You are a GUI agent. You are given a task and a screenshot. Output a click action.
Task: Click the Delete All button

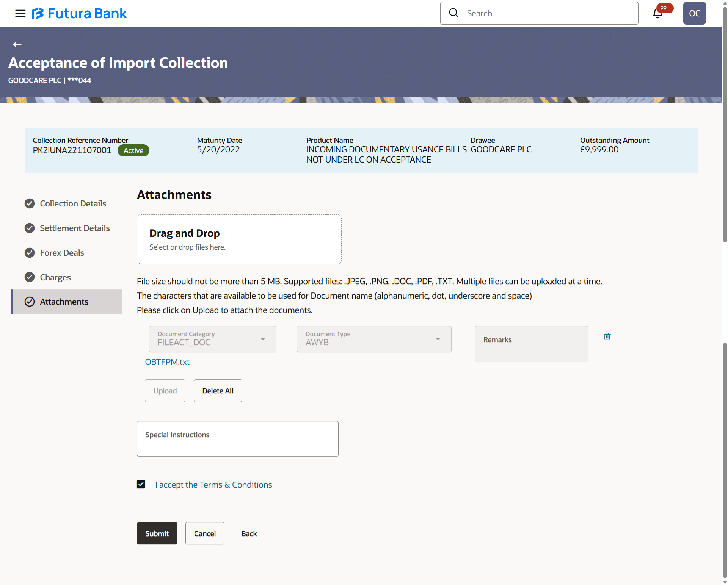tap(218, 391)
